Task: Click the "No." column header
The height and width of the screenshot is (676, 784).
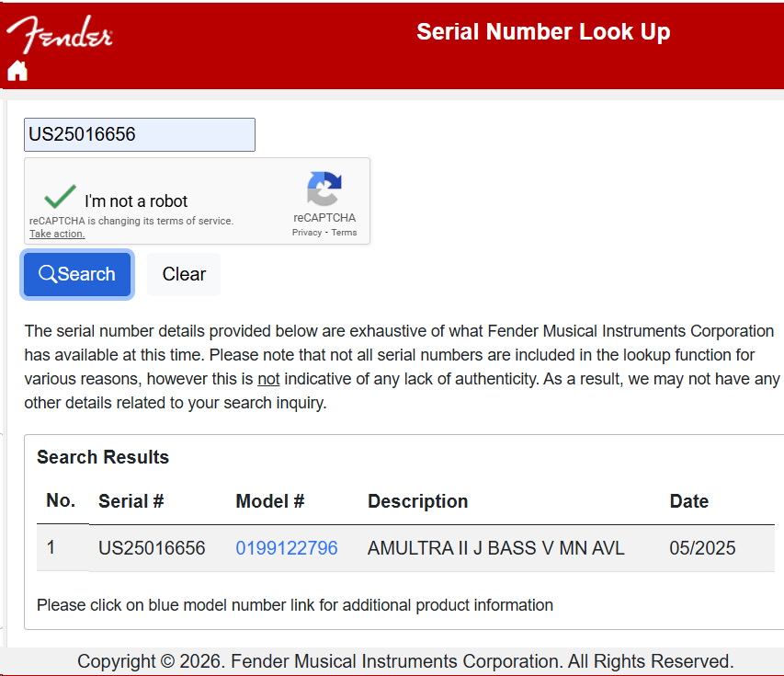Action: tap(61, 500)
